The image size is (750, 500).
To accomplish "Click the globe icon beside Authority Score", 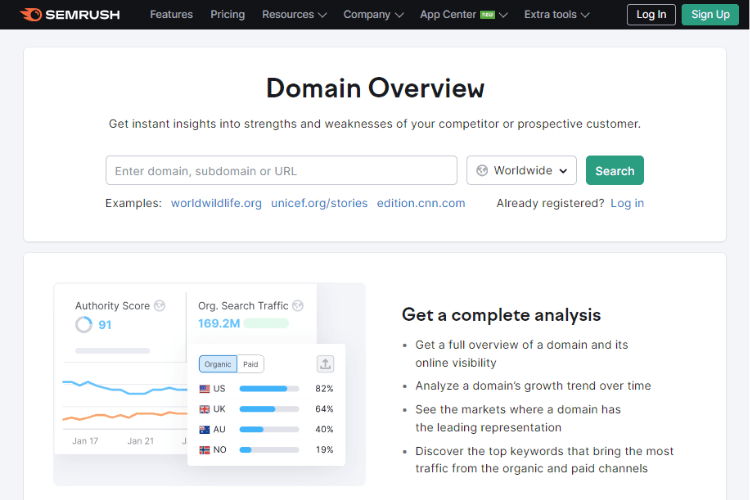I will [160, 306].
